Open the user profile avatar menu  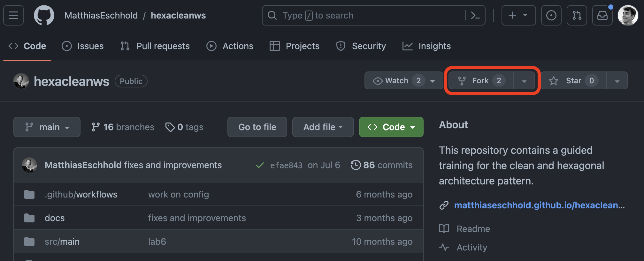pyautogui.click(x=628, y=15)
